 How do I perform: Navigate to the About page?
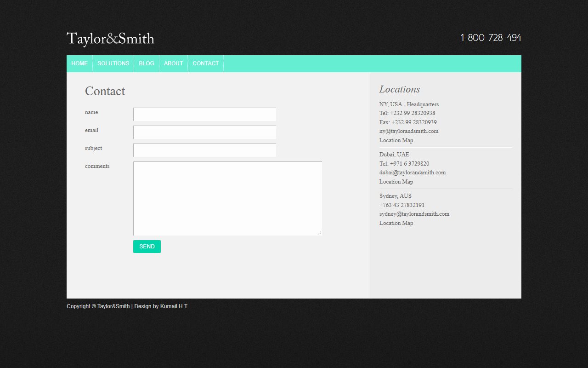pyautogui.click(x=174, y=63)
